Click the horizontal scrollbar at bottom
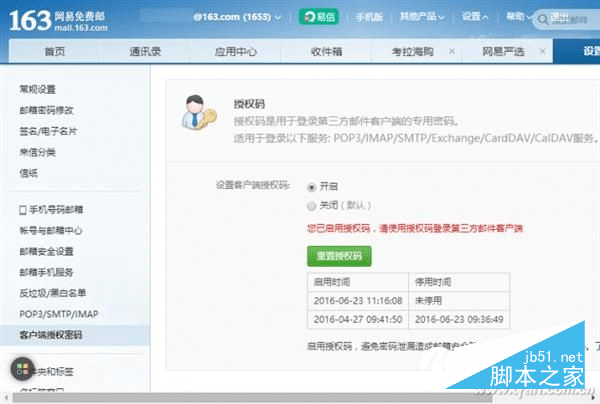Screen dimensions: 600x404 (x=253, y=398)
